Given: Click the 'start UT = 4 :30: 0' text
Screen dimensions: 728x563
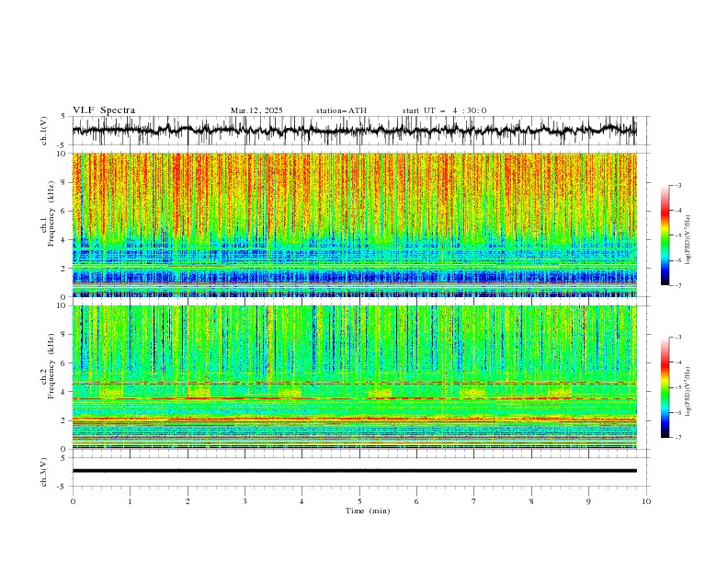Looking at the screenshot, I should [x=444, y=110].
